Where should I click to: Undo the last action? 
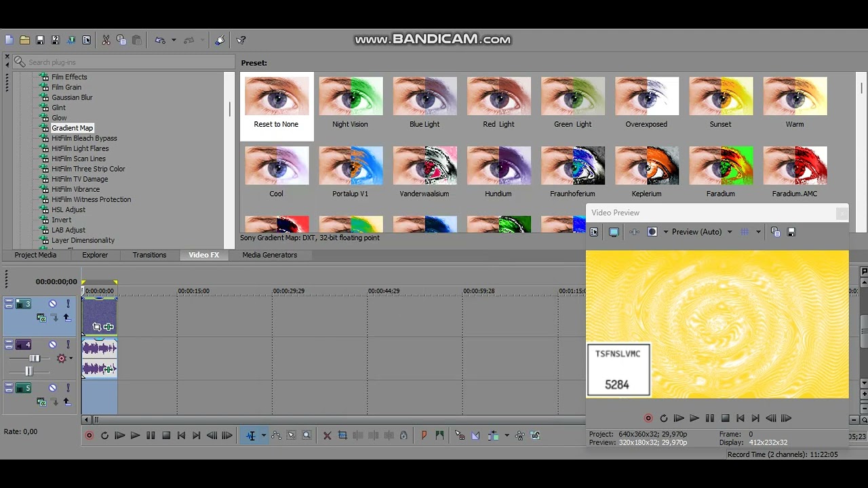[x=160, y=40]
